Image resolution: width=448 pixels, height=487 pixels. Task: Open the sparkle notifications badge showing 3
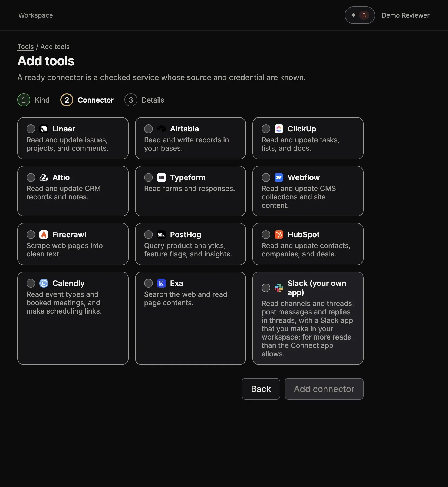click(x=360, y=15)
